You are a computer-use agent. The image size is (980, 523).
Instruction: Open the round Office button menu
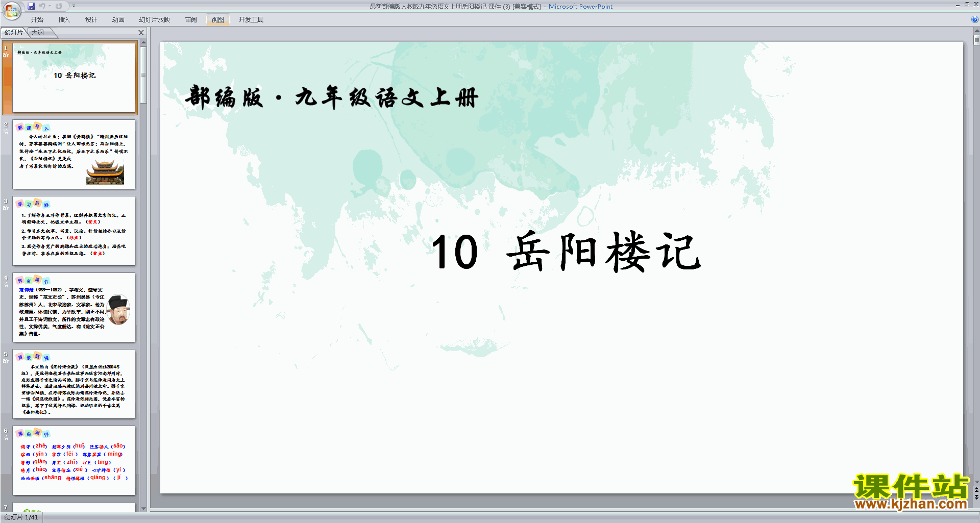pyautogui.click(x=12, y=10)
